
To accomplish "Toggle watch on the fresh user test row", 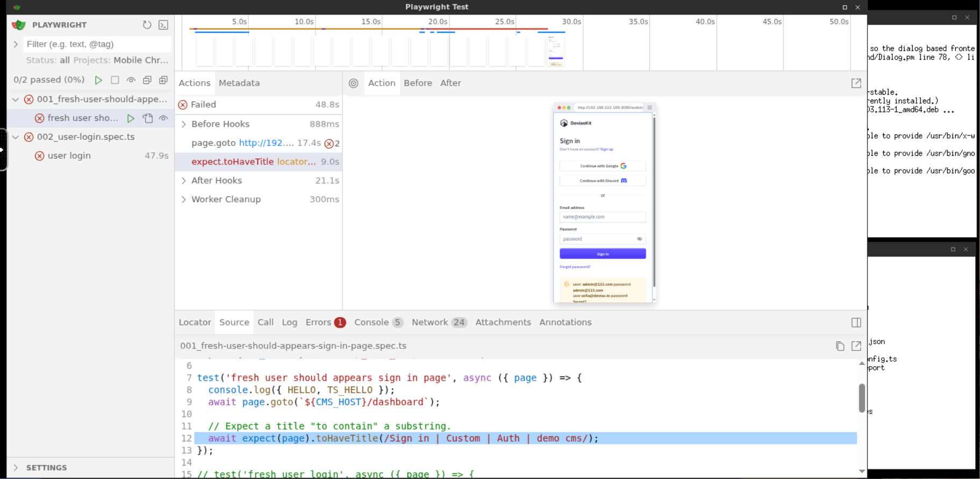I will tap(163, 118).
